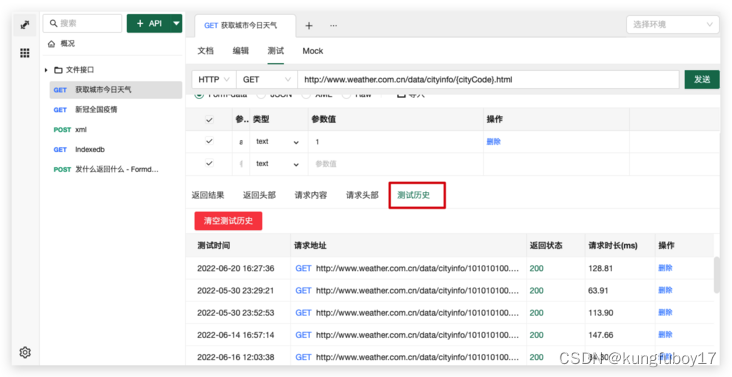The width and height of the screenshot is (732, 377).
Task: Click the red 清空测试历史 button
Action: 228,221
